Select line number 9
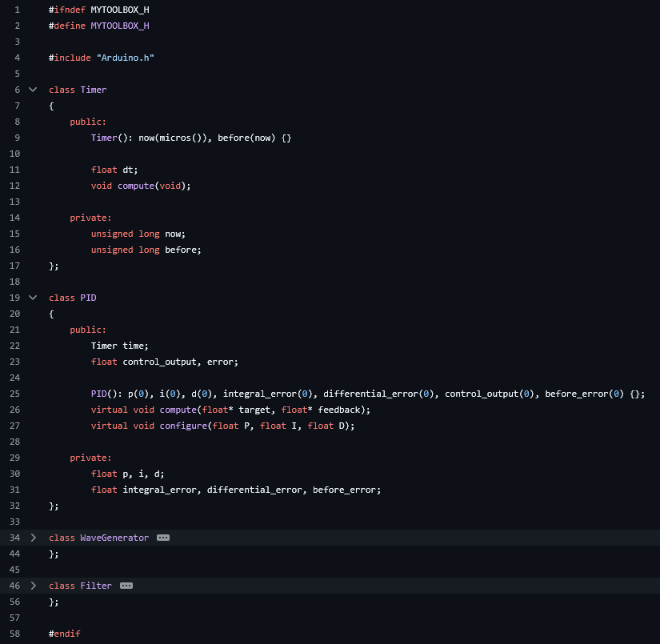660x644 pixels. (16, 138)
